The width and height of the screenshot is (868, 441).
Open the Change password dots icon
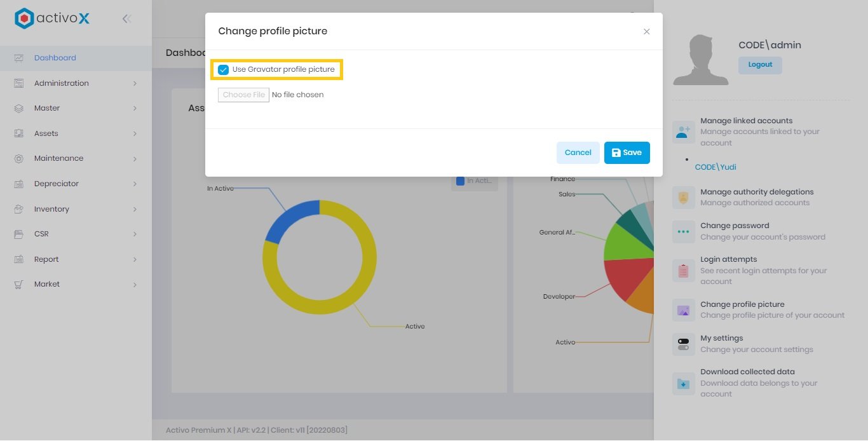[683, 231]
